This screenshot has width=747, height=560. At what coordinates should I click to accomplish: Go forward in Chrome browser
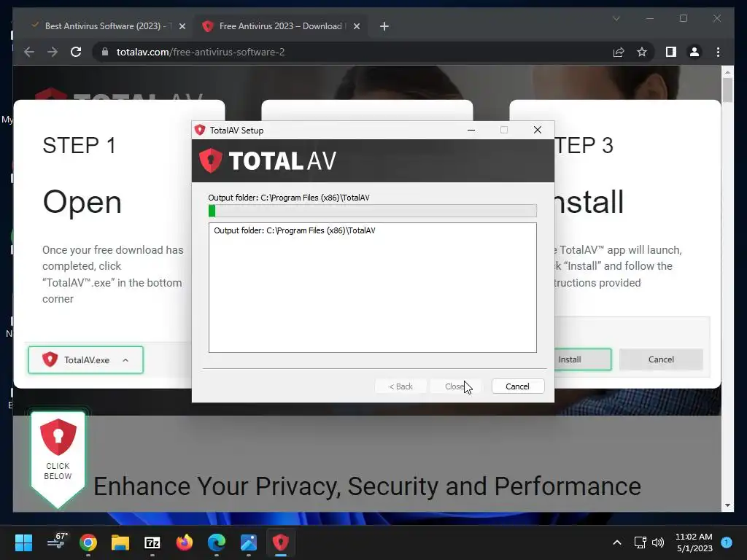point(53,52)
